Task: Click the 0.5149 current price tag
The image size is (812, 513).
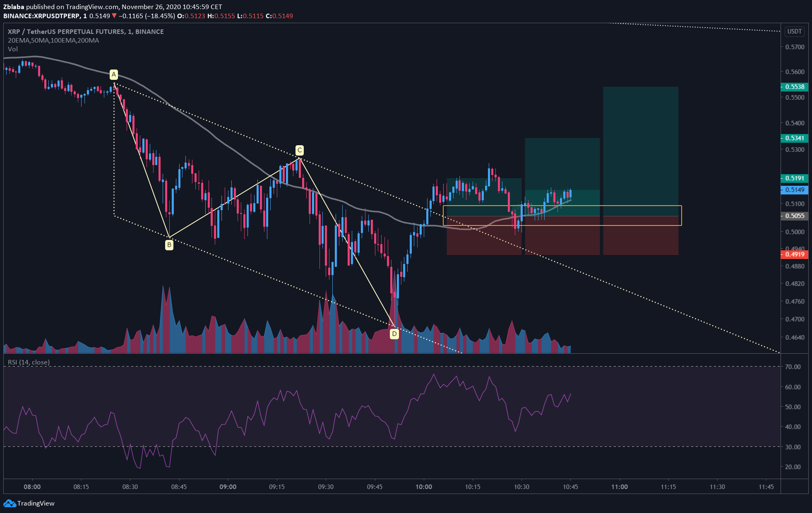Action: [794, 190]
